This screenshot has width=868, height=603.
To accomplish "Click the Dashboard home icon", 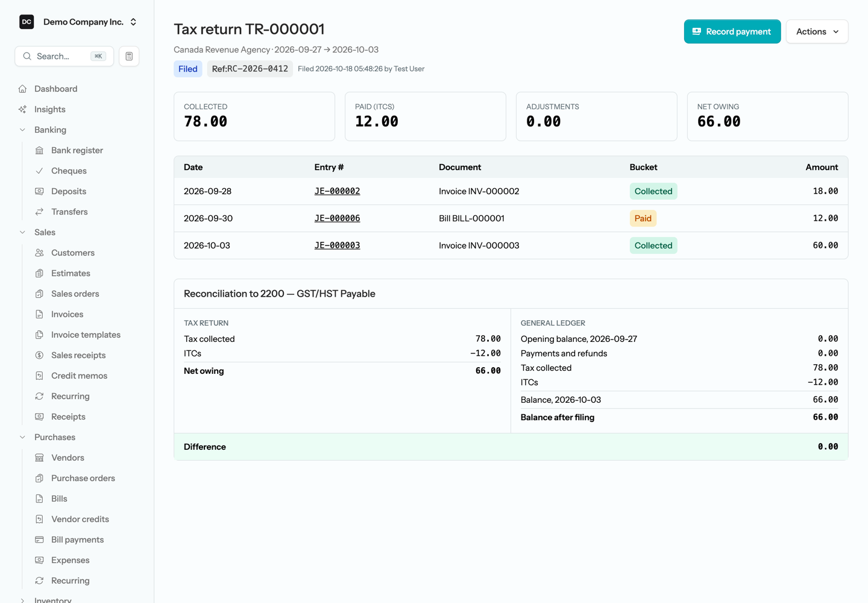I will pyautogui.click(x=22, y=89).
